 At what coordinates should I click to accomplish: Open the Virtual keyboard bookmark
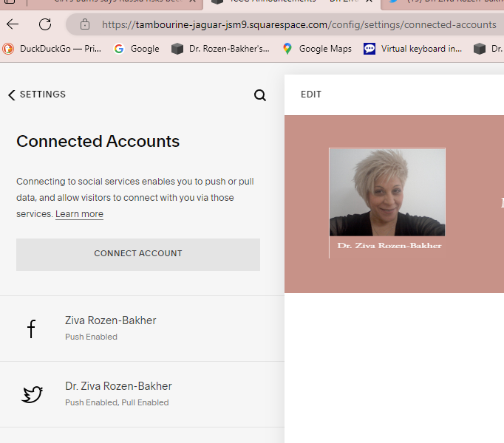pyautogui.click(x=412, y=49)
